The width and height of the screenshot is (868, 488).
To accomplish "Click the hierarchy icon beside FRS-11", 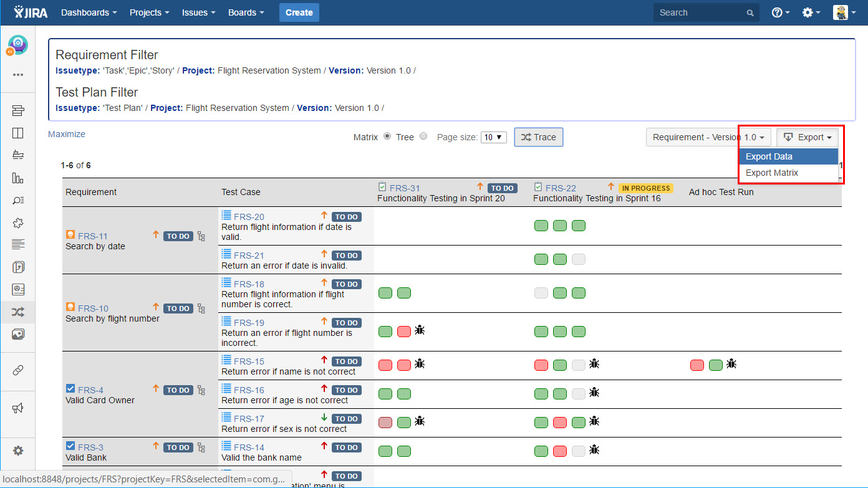I will 201,236.
